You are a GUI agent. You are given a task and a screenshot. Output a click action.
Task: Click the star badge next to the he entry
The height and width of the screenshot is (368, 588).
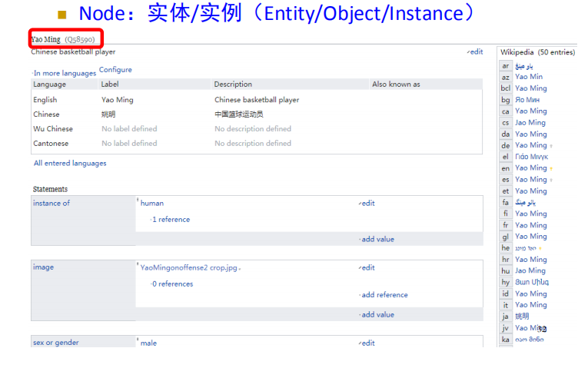(540, 248)
